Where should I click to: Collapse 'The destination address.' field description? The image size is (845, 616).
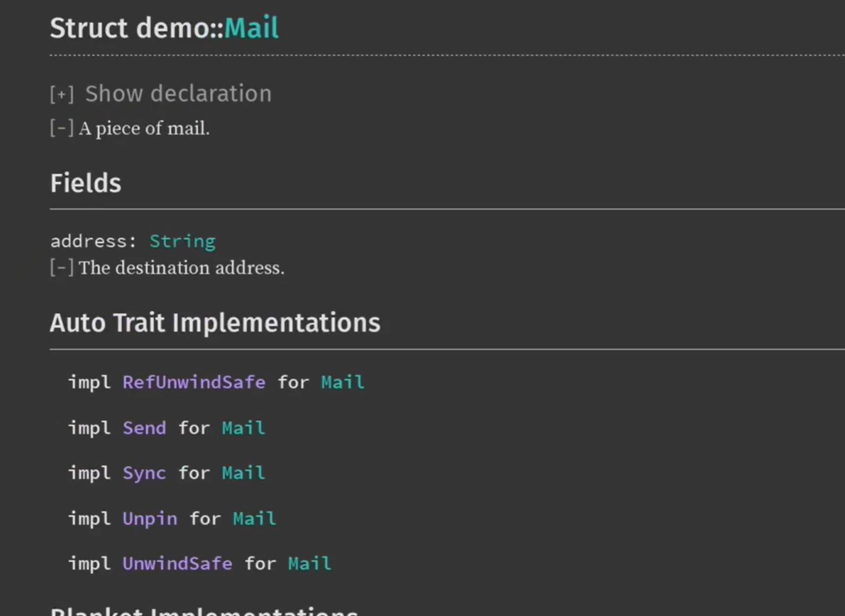[x=62, y=268]
